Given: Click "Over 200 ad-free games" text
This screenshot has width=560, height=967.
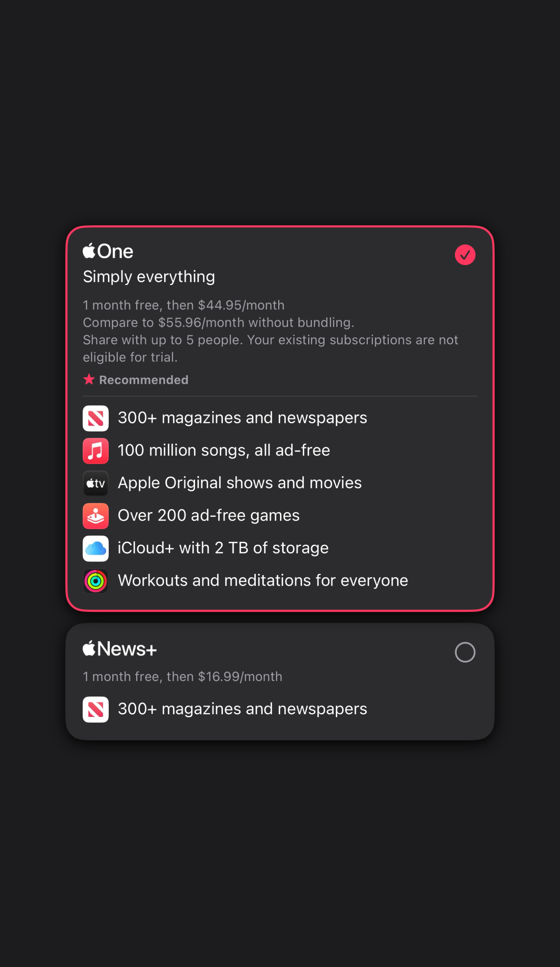Looking at the screenshot, I should [209, 516].
